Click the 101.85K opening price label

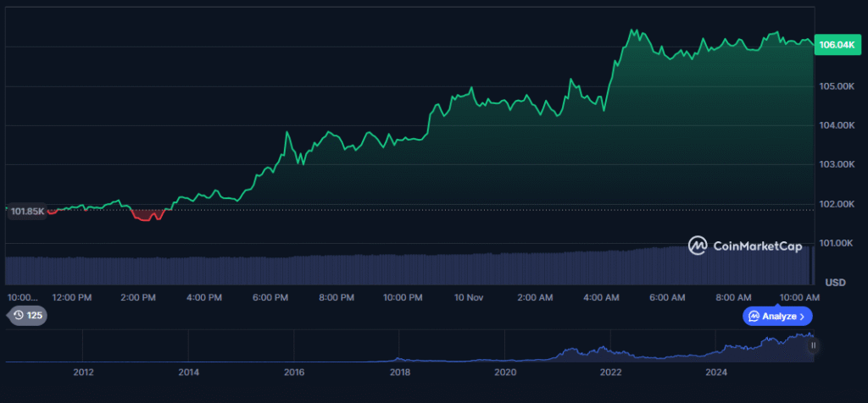pos(27,211)
